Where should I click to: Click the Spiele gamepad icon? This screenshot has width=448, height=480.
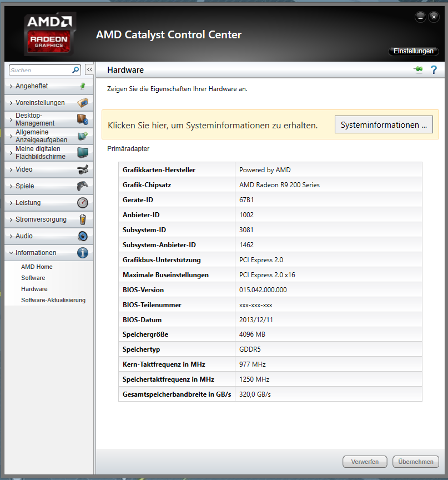point(83,186)
